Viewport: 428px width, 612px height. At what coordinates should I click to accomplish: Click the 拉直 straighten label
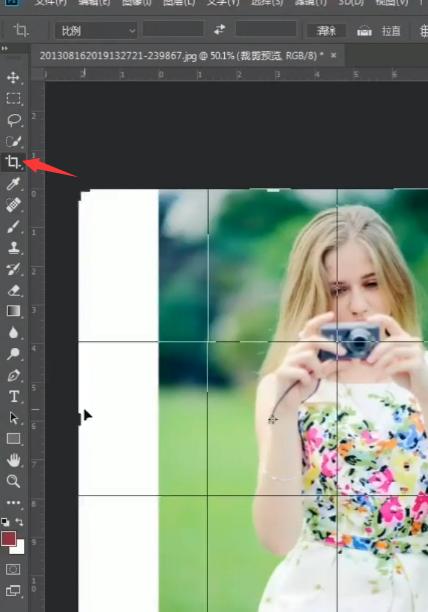pyautogui.click(x=391, y=31)
